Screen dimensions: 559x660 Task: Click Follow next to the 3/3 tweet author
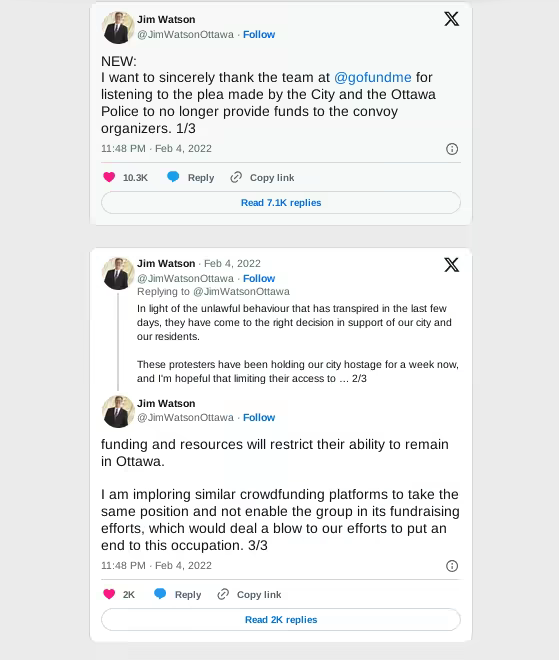click(x=259, y=418)
